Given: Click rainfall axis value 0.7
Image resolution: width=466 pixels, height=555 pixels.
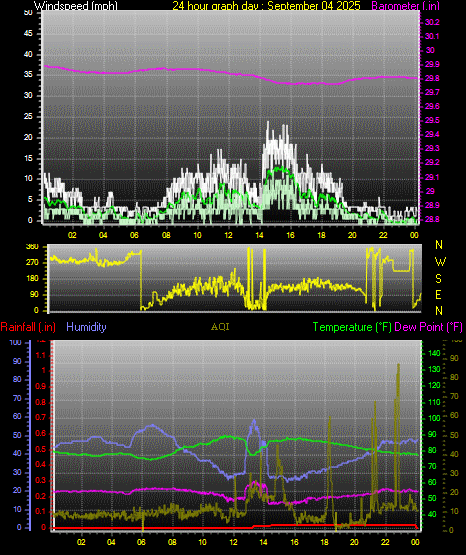Looking at the screenshot, I should point(41,418).
